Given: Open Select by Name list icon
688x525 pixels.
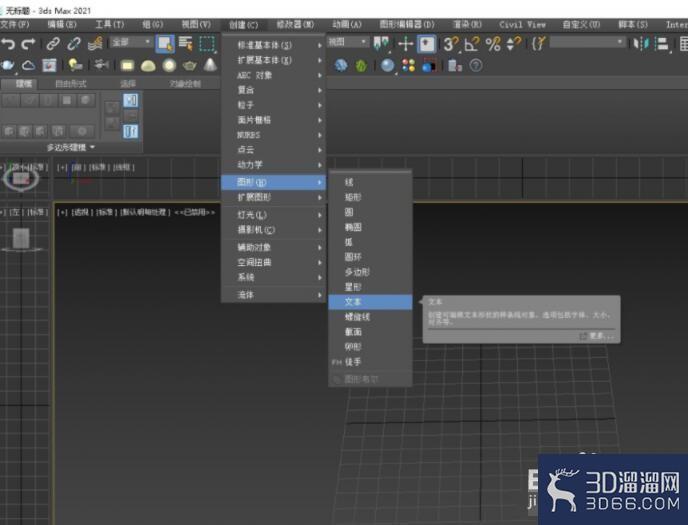Looking at the screenshot, I should pyautogui.click(x=186, y=44).
